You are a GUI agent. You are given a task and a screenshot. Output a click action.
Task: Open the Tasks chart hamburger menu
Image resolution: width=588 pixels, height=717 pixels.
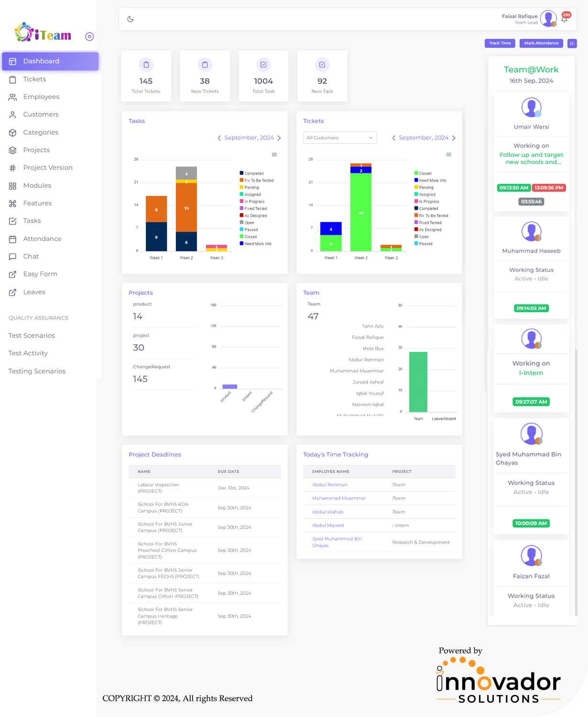274,154
